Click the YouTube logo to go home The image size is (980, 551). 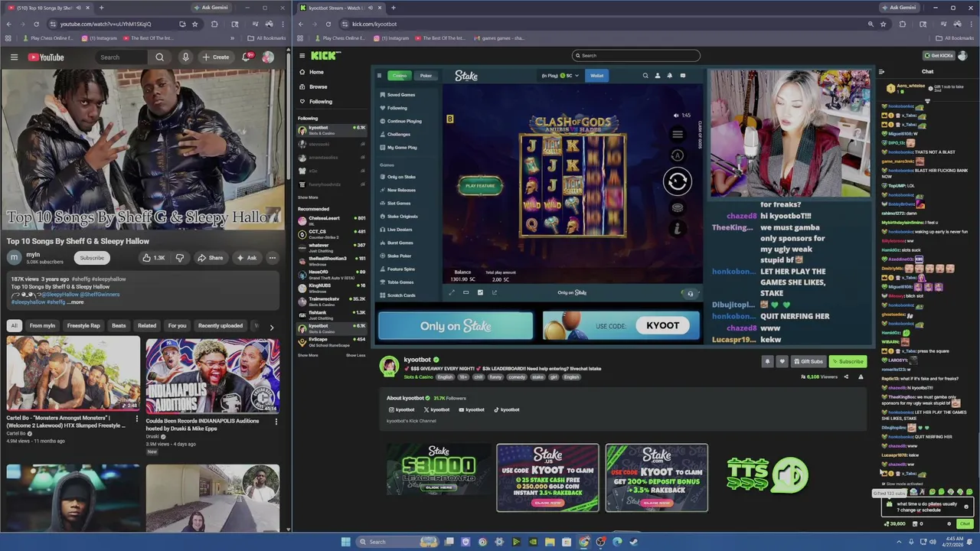[x=46, y=57]
